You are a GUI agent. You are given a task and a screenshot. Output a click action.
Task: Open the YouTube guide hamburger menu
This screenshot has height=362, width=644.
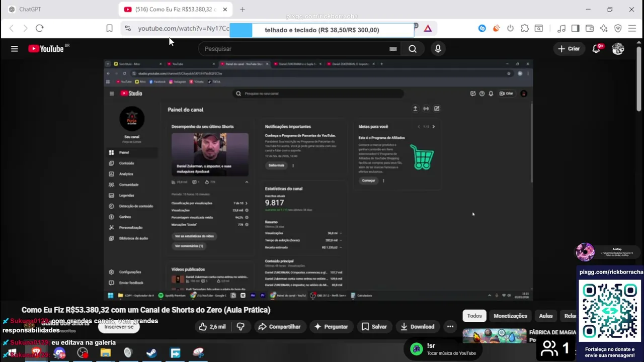tap(14, 49)
